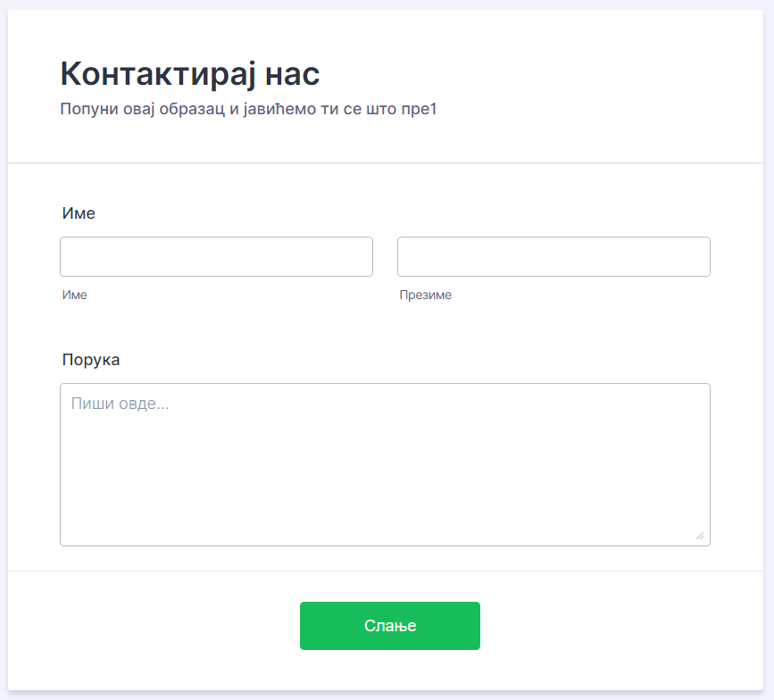
Task: Click the divider line below the header
Action: click(385, 163)
